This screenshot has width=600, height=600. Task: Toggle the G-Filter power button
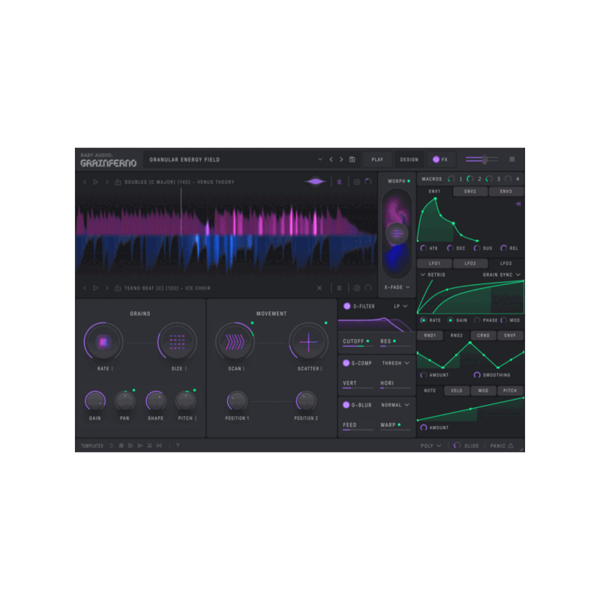347,306
